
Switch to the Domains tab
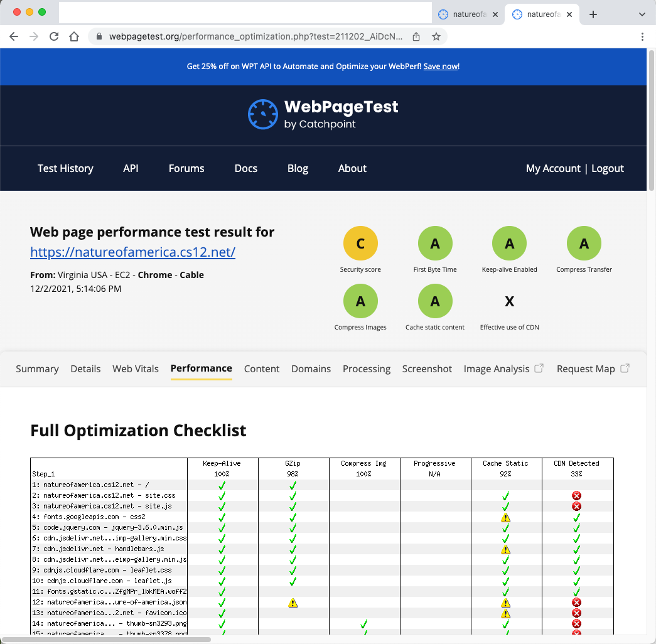click(x=311, y=368)
